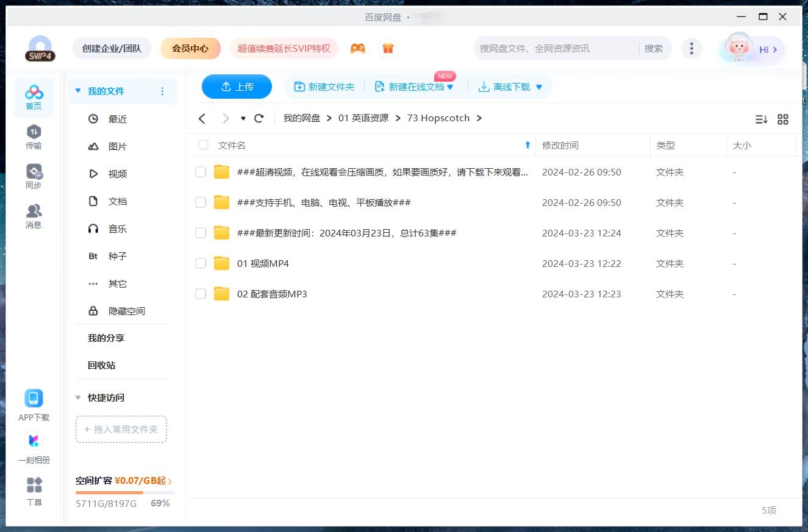The width and height of the screenshot is (808, 532).
Task: Open 一刻相册 from the sidebar
Action: point(34,441)
